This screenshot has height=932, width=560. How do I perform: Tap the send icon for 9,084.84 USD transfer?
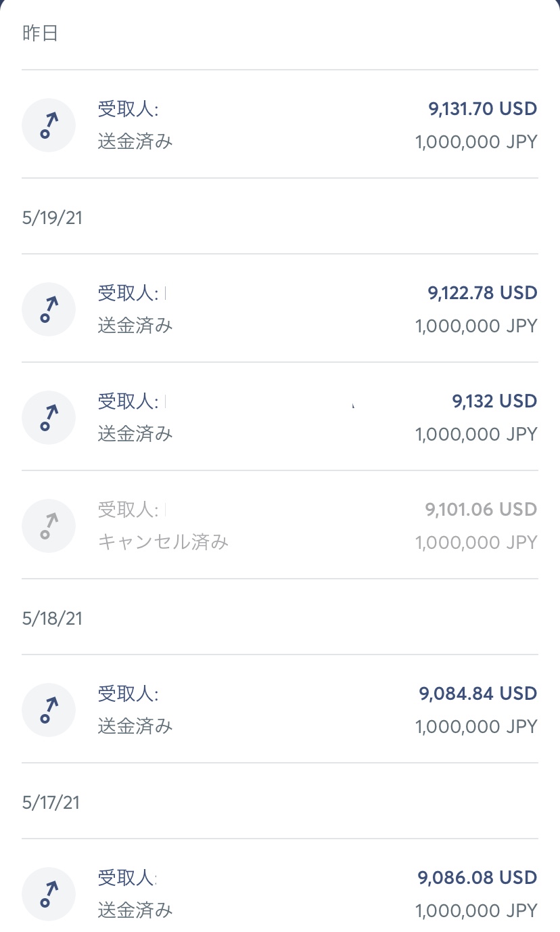click(48, 710)
